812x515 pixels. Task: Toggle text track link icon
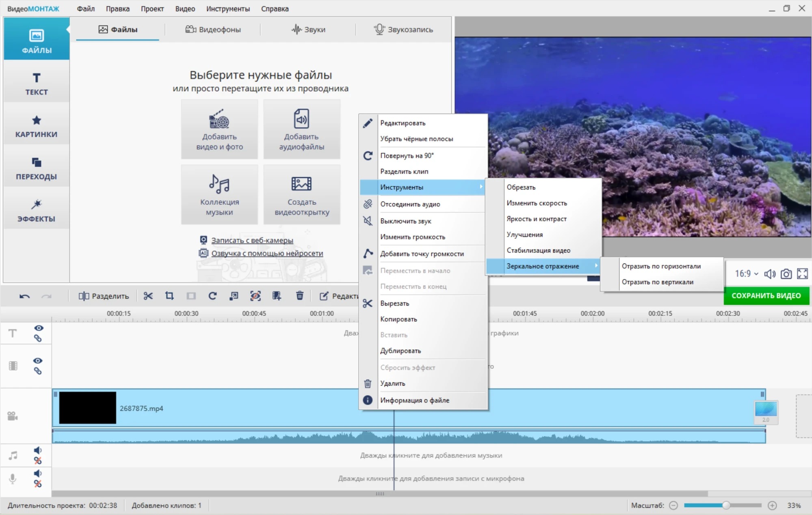coord(38,338)
